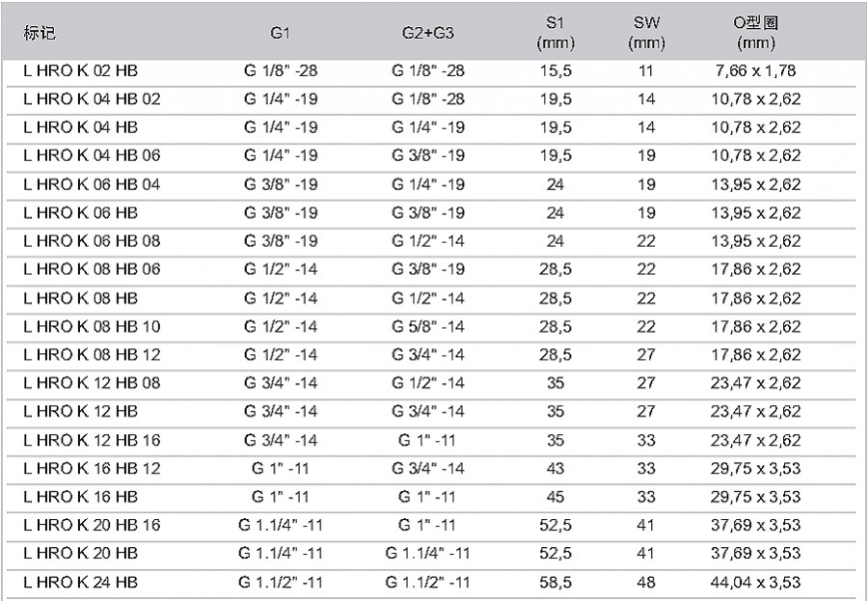Click the S1 value 15,5
This screenshot has height=601, width=868.
556,71
